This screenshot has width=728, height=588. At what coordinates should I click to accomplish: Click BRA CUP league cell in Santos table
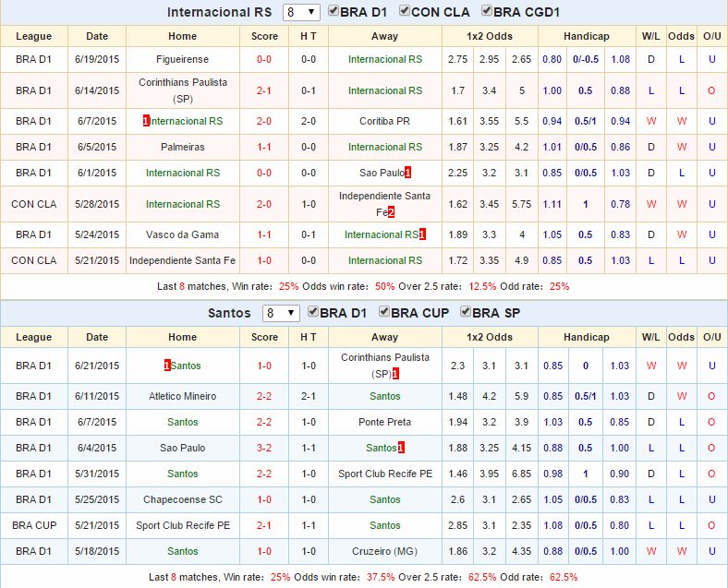point(34,525)
